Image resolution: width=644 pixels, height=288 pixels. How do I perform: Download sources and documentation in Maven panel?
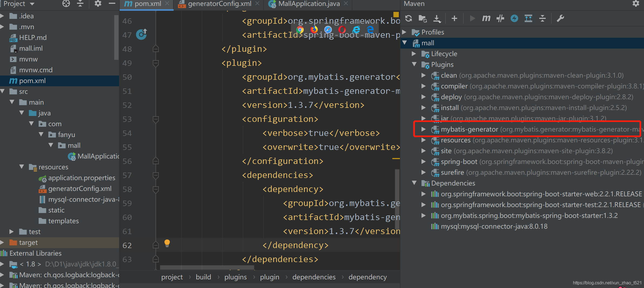tap(437, 18)
